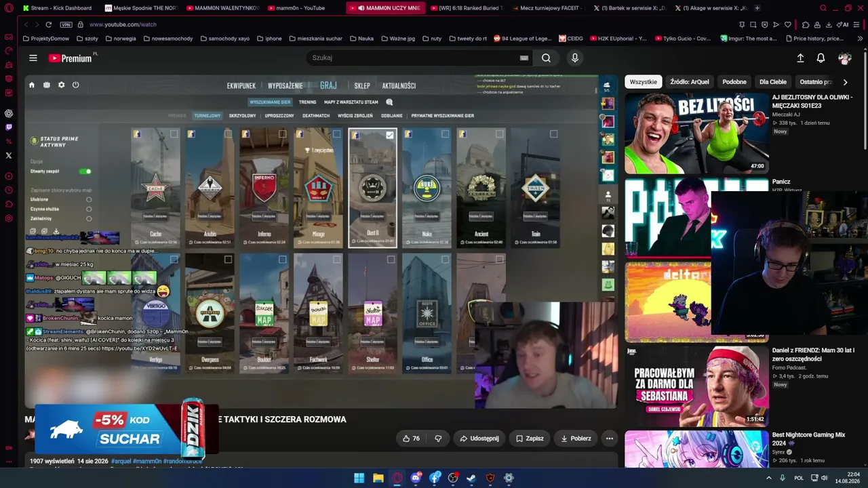Select the Podobne filter chip
This screenshot has width=868, height=488.
pos(734,82)
